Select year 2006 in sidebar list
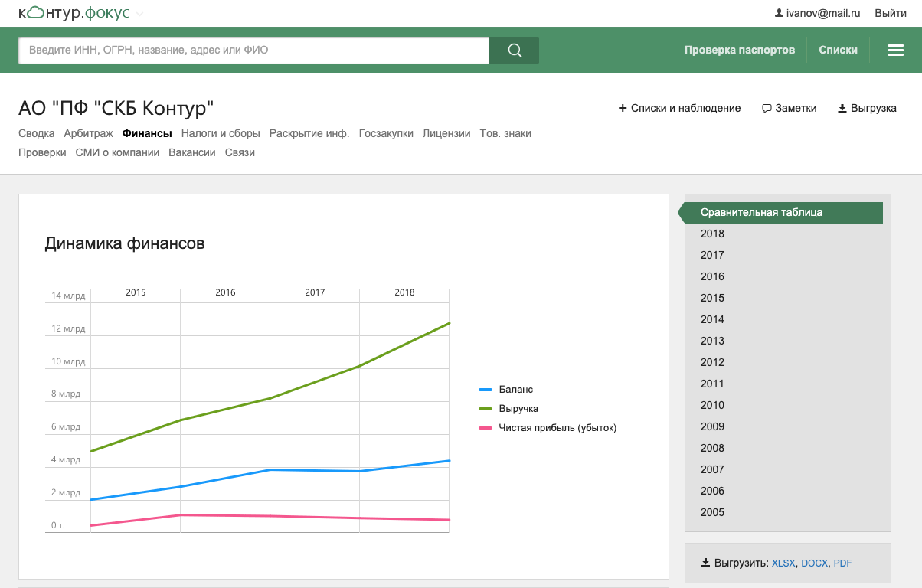Image resolution: width=922 pixels, height=588 pixels. [712, 491]
